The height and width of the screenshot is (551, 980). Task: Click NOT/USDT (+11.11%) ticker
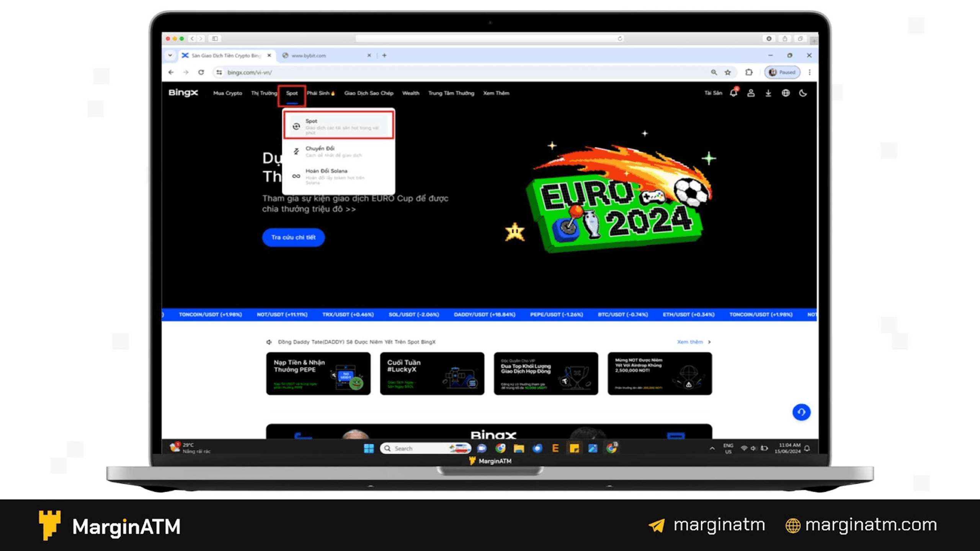(x=282, y=315)
